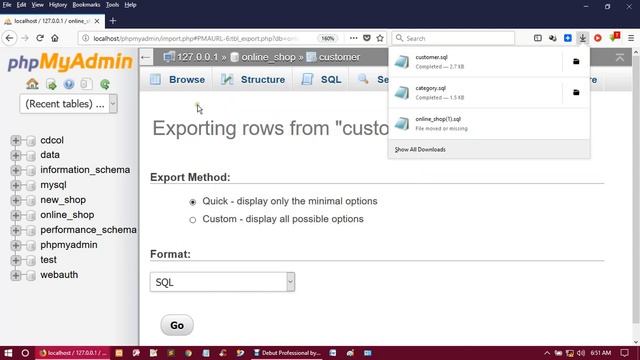Click the 160% zoom level indicator
Screen dimensions: 640x360
pyautogui.click(x=327, y=38)
